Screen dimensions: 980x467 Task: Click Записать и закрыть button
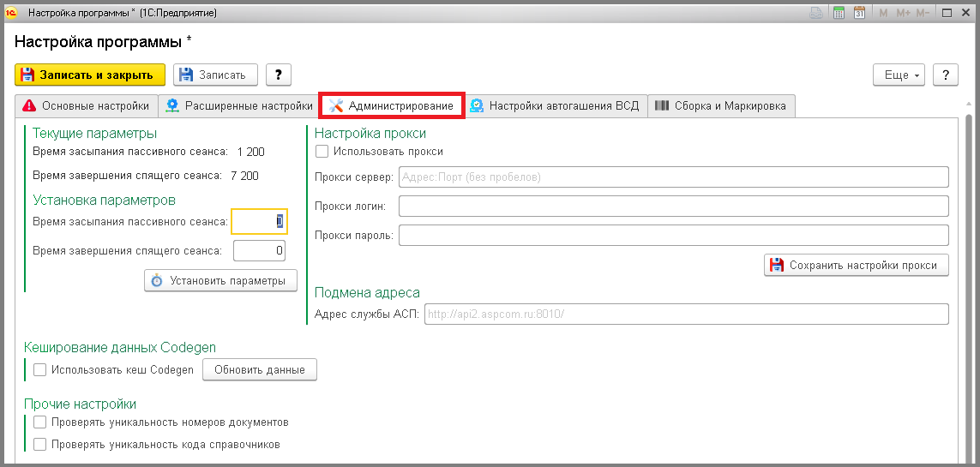click(x=90, y=75)
